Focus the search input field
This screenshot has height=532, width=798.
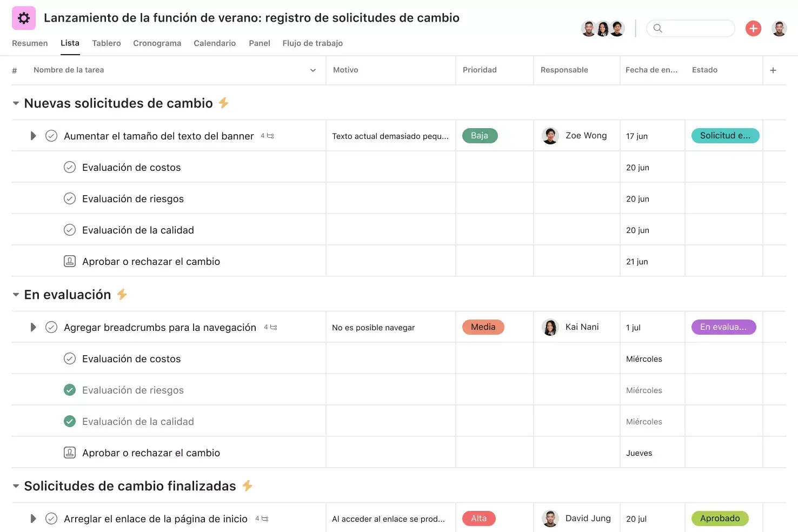point(691,28)
